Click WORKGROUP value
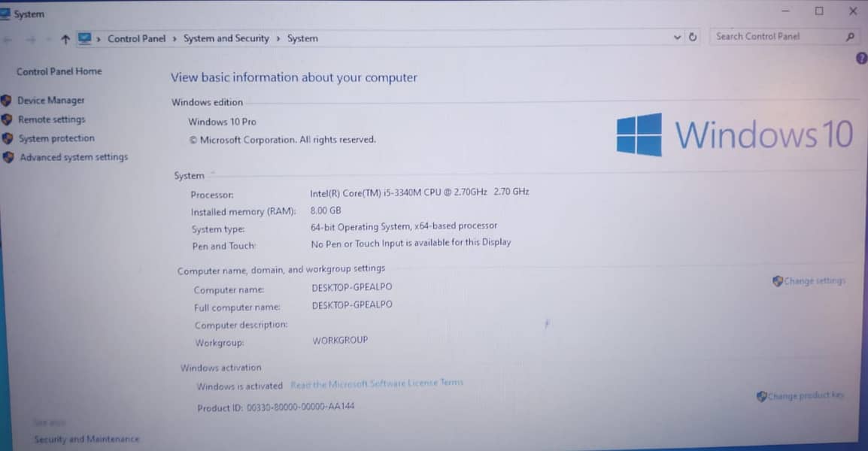The width and height of the screenshot is (868, 451). (341, 341)
